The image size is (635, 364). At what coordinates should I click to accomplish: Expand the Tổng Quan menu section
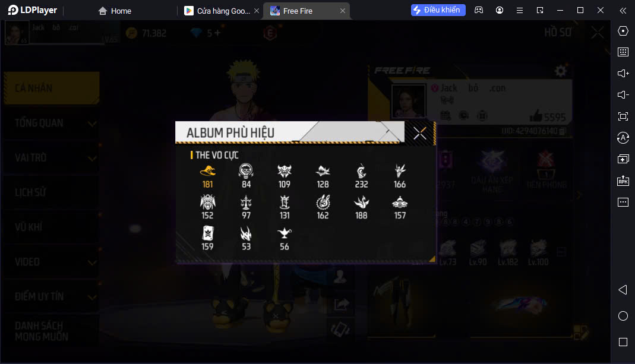tap(52, 123)
